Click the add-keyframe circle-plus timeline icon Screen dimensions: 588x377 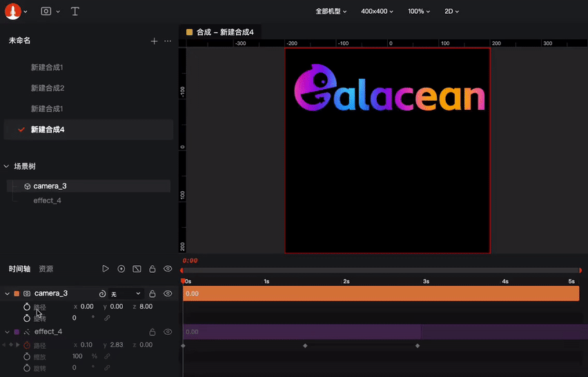pyautogui.click(x=121, y=269)
